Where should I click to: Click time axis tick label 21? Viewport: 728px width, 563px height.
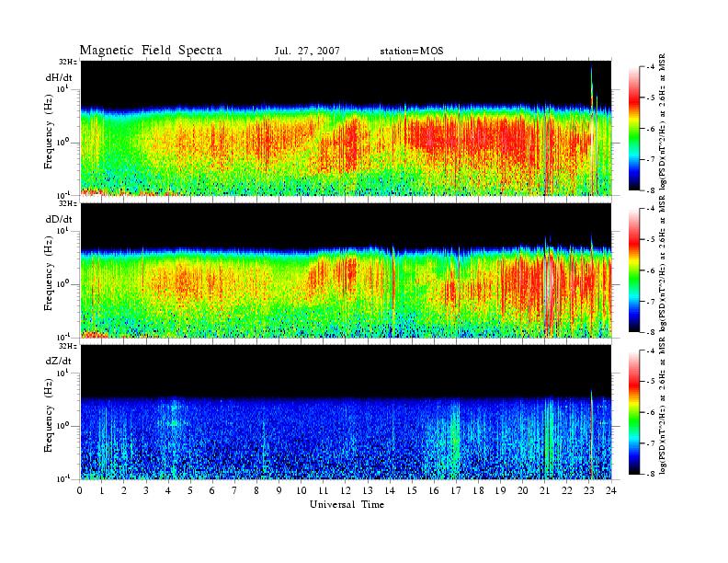[x=544, y=490]
